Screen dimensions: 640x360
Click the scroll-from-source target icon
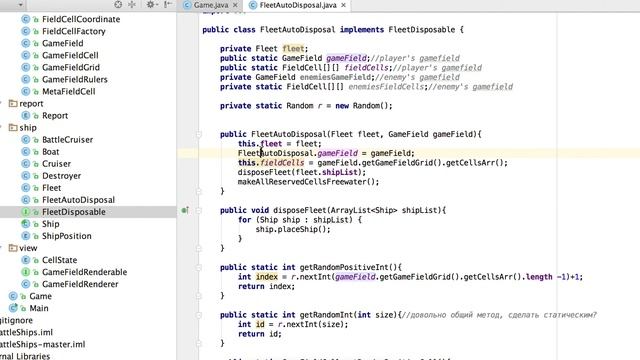(118, 4)
